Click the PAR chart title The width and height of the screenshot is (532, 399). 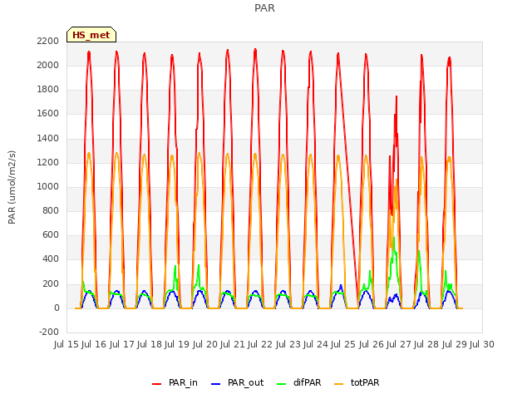point(264,7)
